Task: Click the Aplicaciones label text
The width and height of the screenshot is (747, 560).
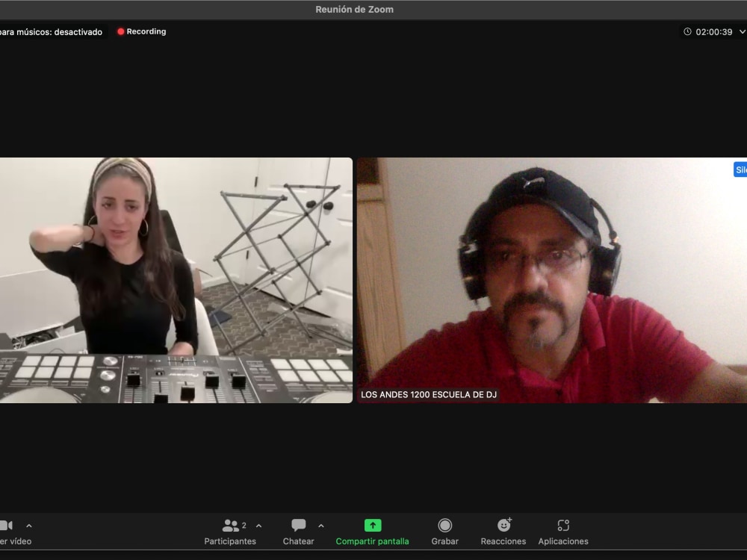Action: pyautogui.click(x=563, y=541)
